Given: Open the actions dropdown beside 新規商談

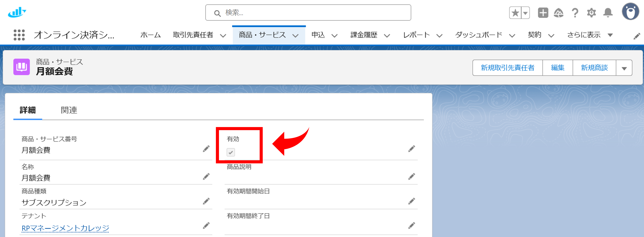Looking at the screenshot, I should pos(624,67).
